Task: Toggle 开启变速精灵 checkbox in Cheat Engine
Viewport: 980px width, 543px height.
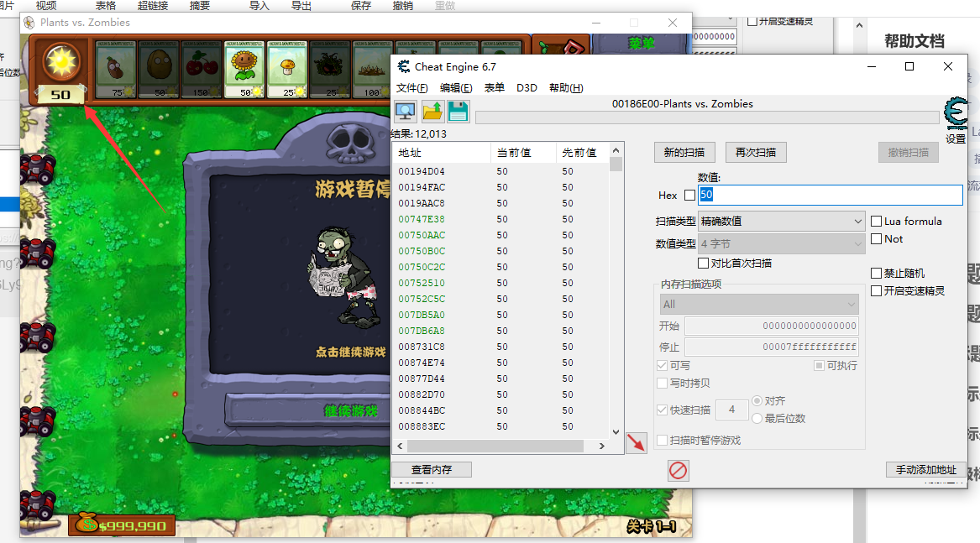Action: pos(876,290)
